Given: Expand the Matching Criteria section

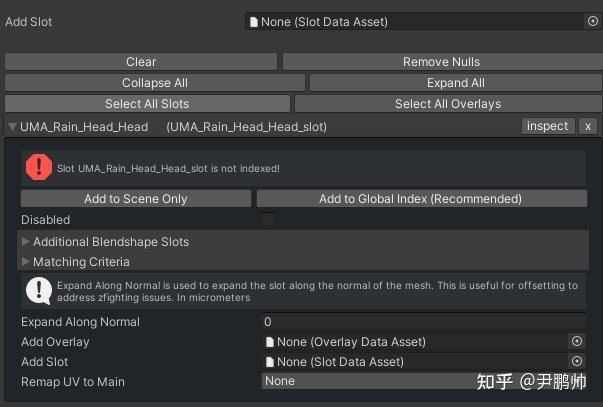Looking at the screenshot, I should [26, 262].
